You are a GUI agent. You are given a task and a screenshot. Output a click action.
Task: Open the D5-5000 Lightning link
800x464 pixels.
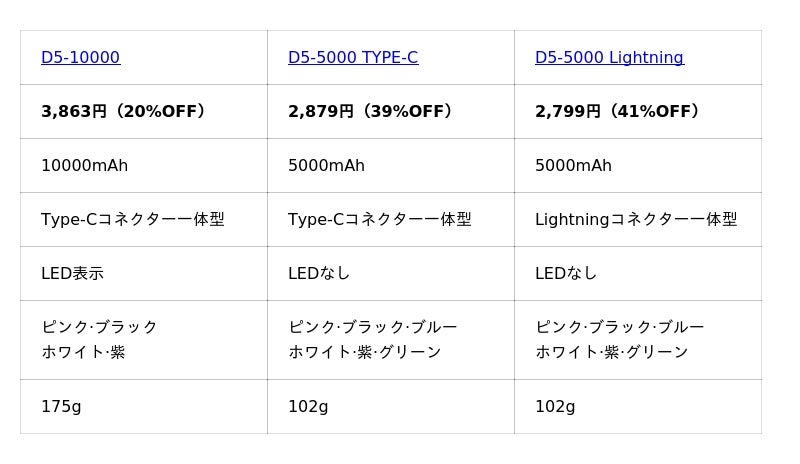(x=609, y=58)
